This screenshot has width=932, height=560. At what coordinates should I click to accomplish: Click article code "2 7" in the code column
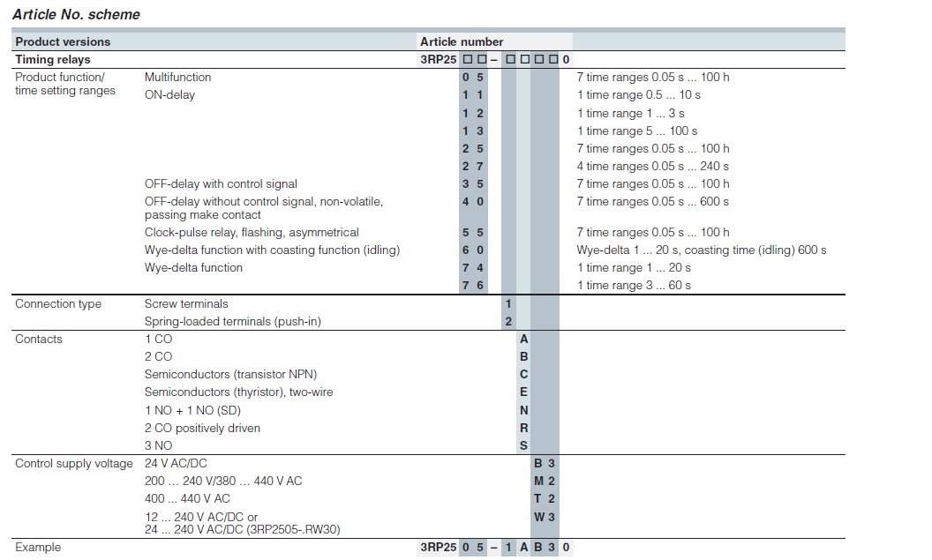(x=473, y=167)
